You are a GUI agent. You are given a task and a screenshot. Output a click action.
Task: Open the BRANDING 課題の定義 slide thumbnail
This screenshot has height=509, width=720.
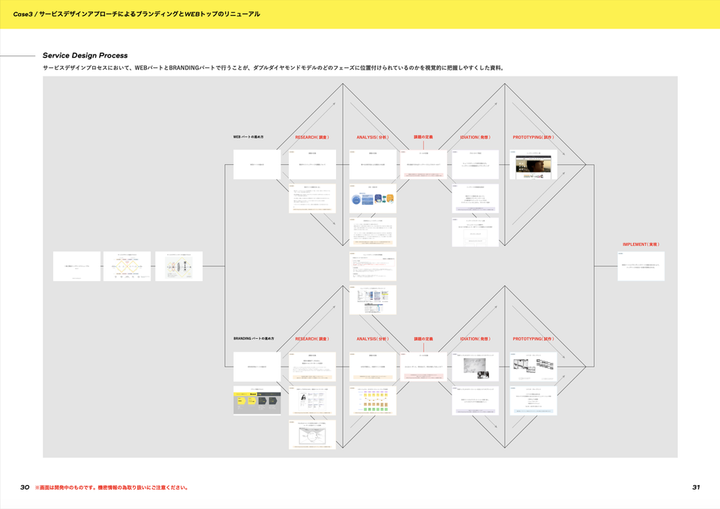tap(423, 367)
